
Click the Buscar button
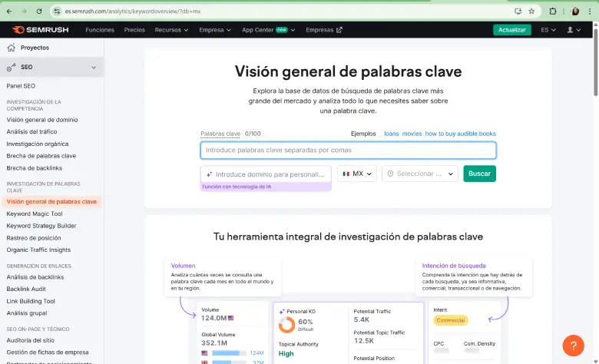click(479, 174)
